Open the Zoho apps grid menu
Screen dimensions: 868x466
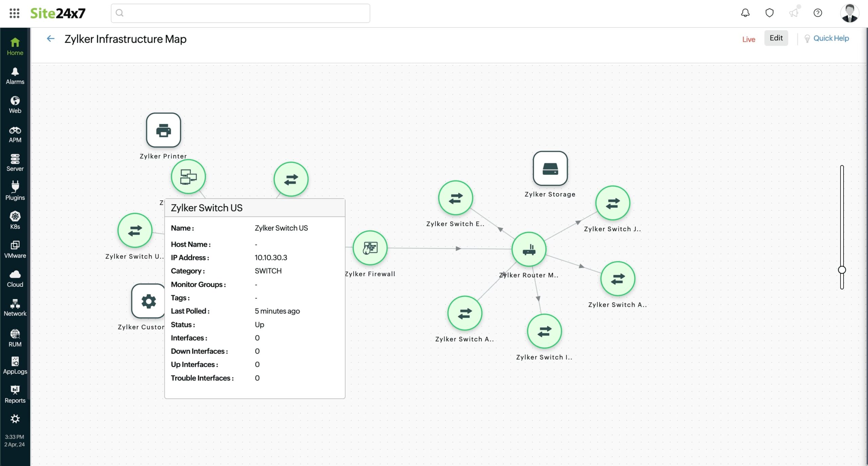(14, 13)
